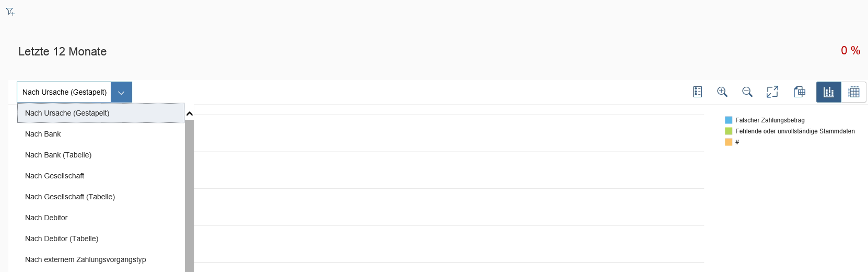Collapse the view selection dropdown arrow
This screenshot has width=868, height=272.
[121, 92]
